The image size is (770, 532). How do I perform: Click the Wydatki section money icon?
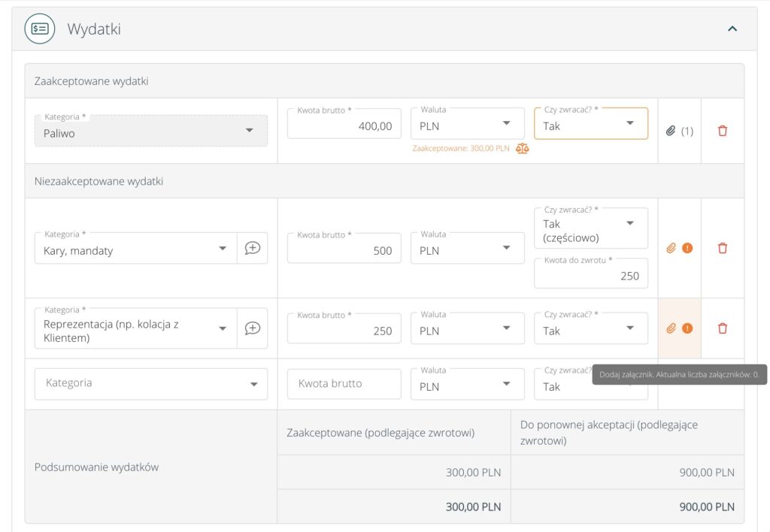point(39,29)
